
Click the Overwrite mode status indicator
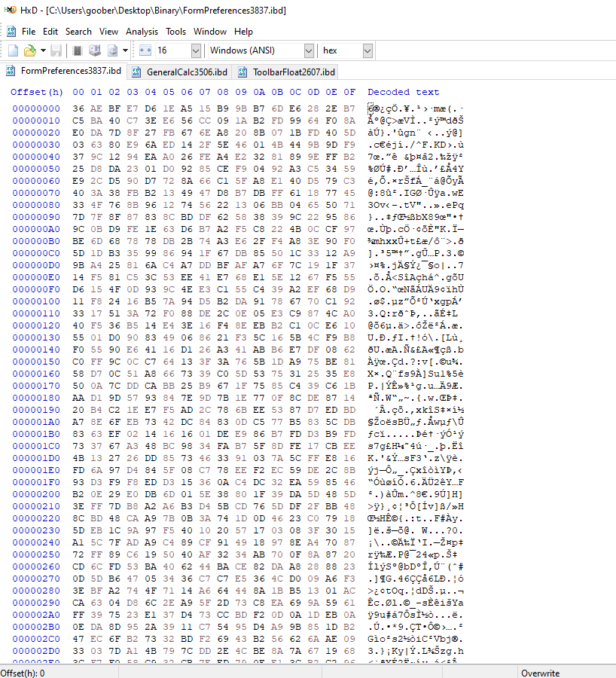pos(540,673)
